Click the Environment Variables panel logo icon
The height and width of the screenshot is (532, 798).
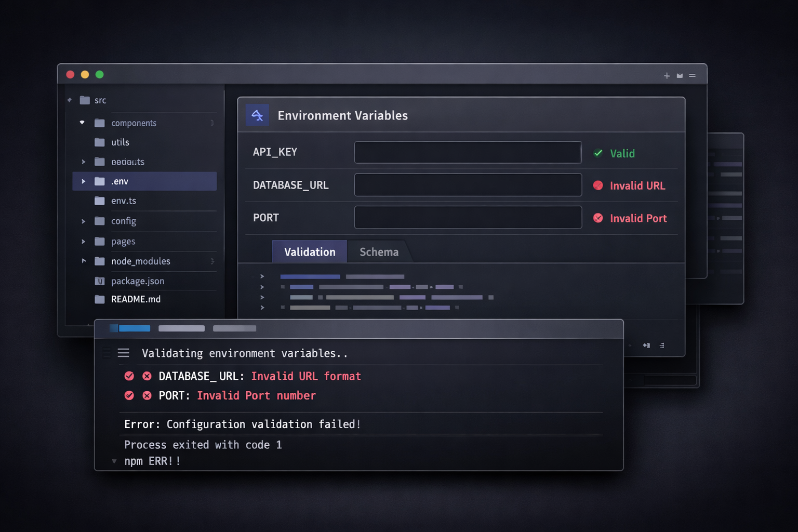coord(257,115)
